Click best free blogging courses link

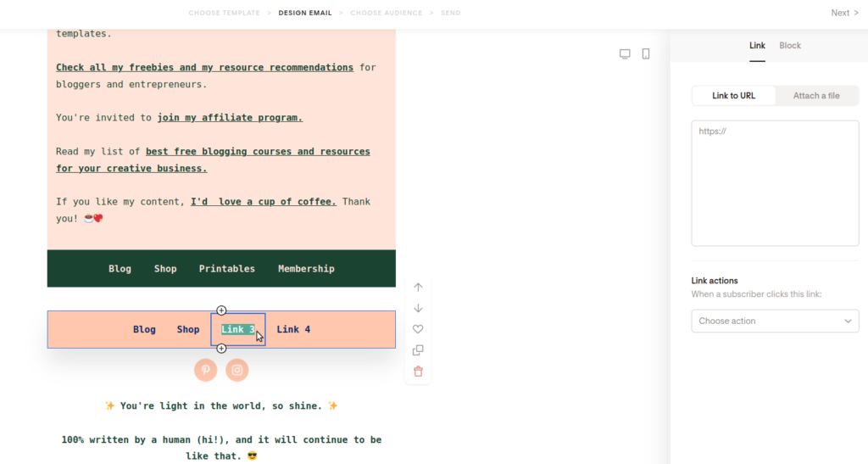[x=213, y=159]
